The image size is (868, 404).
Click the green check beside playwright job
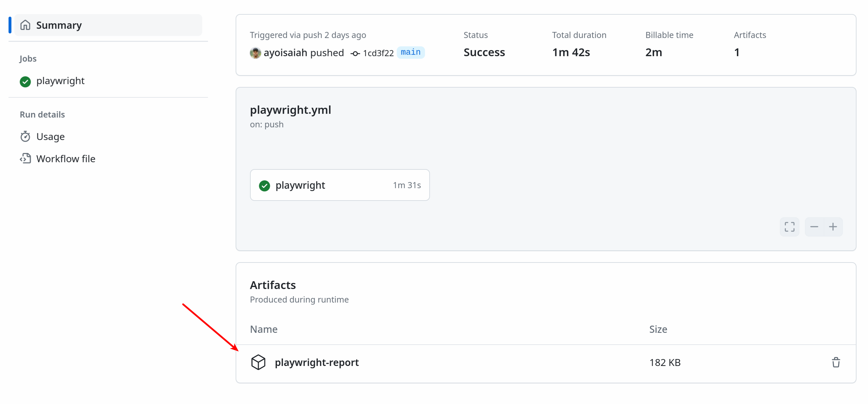(25, 81)
